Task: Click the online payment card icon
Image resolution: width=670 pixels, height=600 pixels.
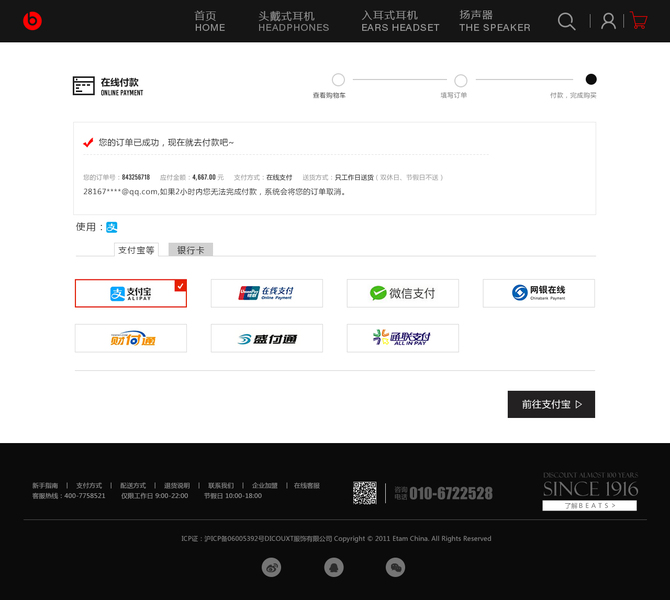Action: click(83, 86)
